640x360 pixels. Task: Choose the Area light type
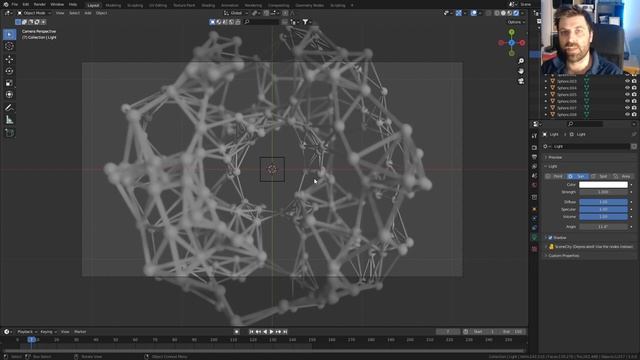(623, 176)
